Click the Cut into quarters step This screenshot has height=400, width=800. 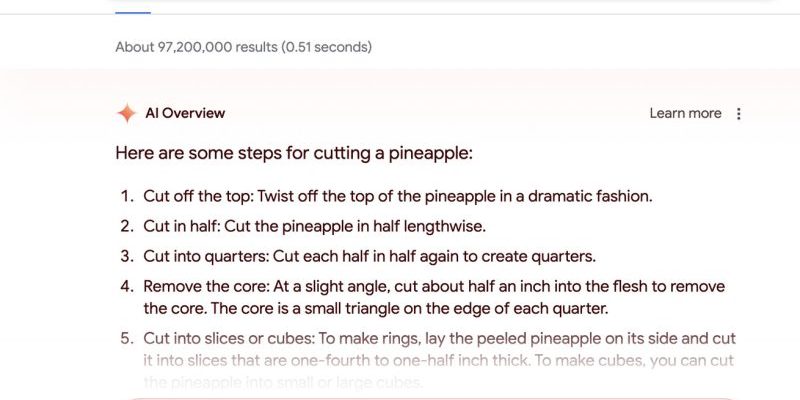pos(369,256)
